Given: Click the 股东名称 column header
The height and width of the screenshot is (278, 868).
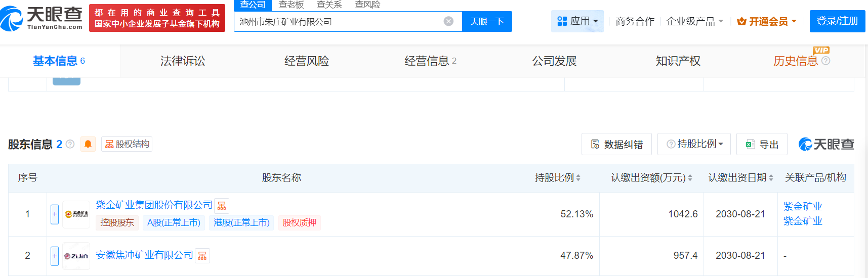Looking at the screenshot, I should coord(281,177).
